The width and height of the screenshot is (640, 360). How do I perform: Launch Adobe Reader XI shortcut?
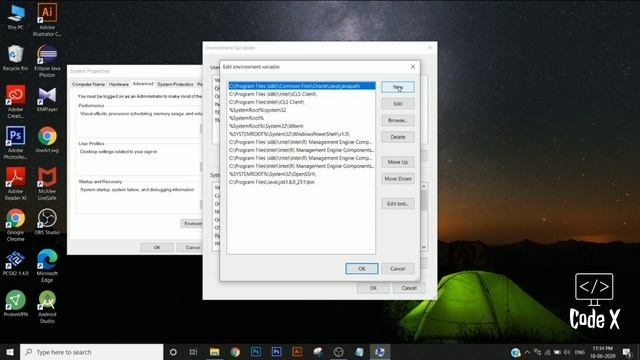[16, 183]
